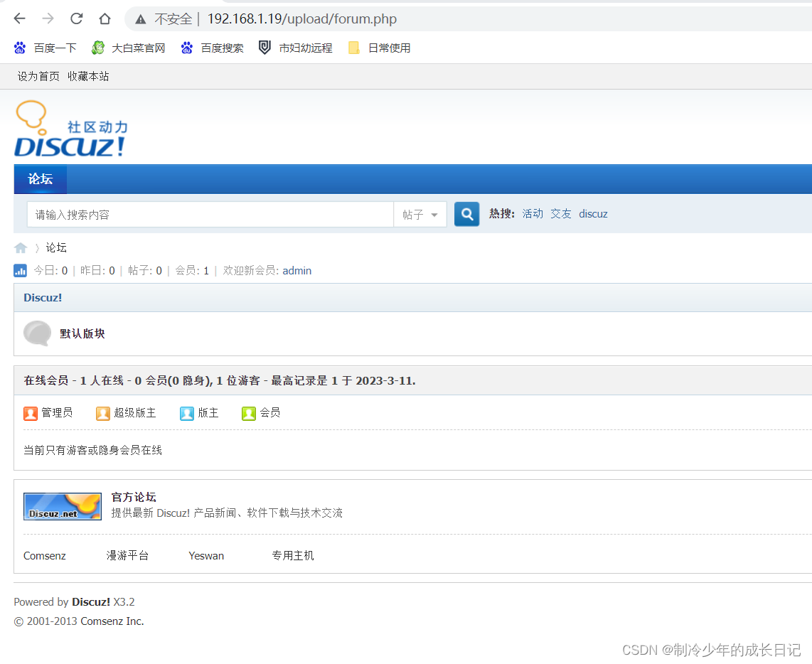Image resolution: width=812 pixels, height=664 pixels.
Task: Click the 默认版块 speech bubble icon
Action: (x=37, y=333)
